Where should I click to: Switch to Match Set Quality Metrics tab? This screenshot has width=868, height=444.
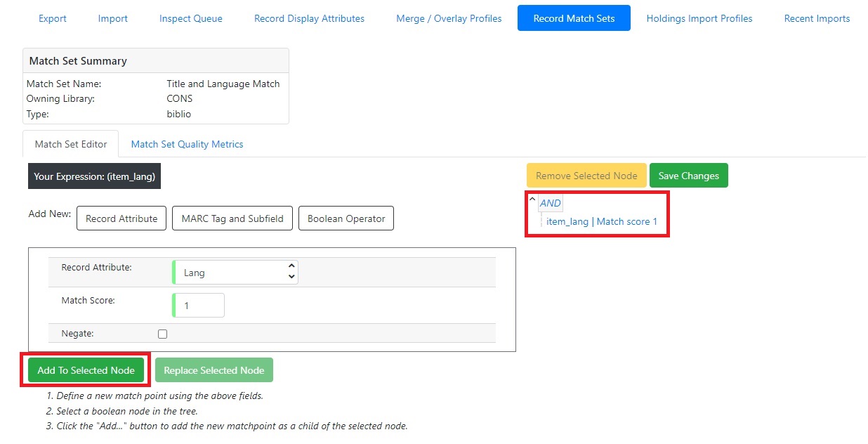(x=187, y=144)
